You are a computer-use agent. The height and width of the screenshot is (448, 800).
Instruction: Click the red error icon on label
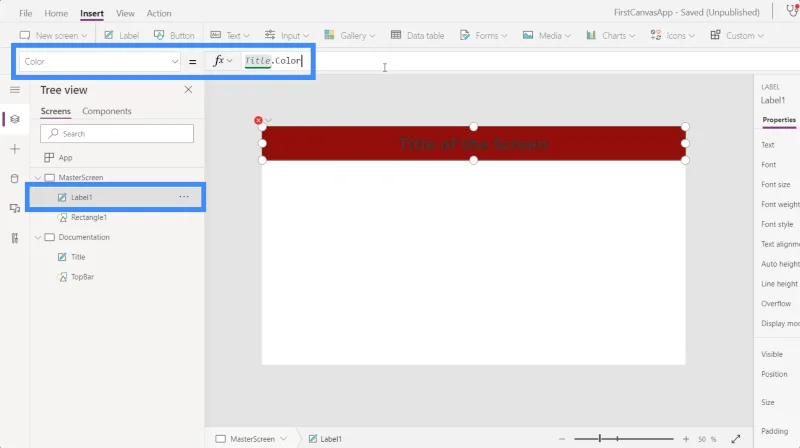[259, 120]
